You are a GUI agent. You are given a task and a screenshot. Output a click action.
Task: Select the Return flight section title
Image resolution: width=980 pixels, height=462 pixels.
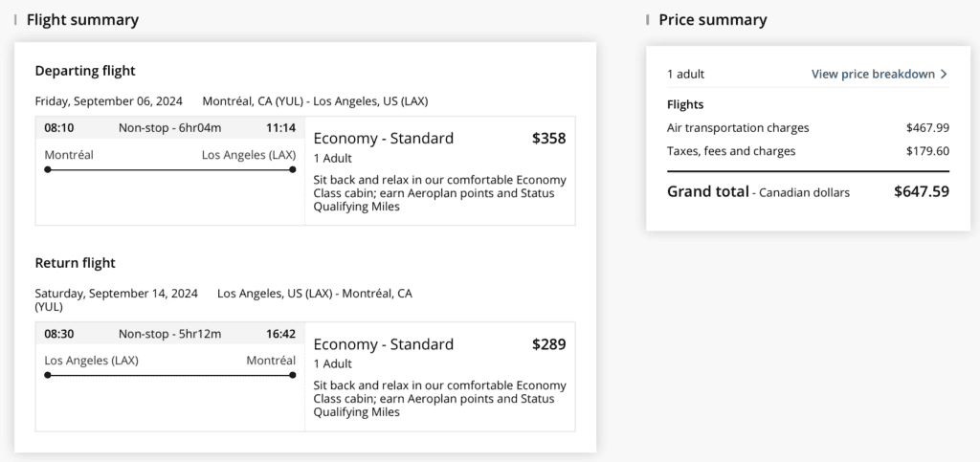coord(75,263)
